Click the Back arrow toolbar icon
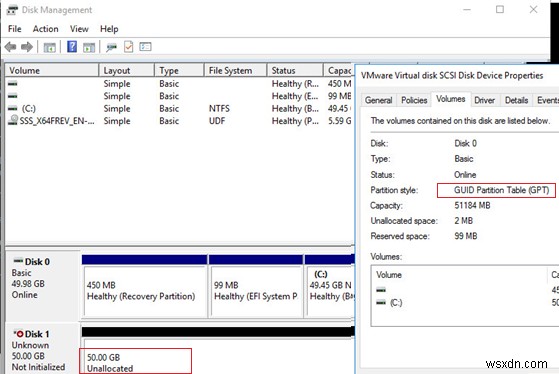559x374 pixels. pyautogui.click(x=10, y=47)
